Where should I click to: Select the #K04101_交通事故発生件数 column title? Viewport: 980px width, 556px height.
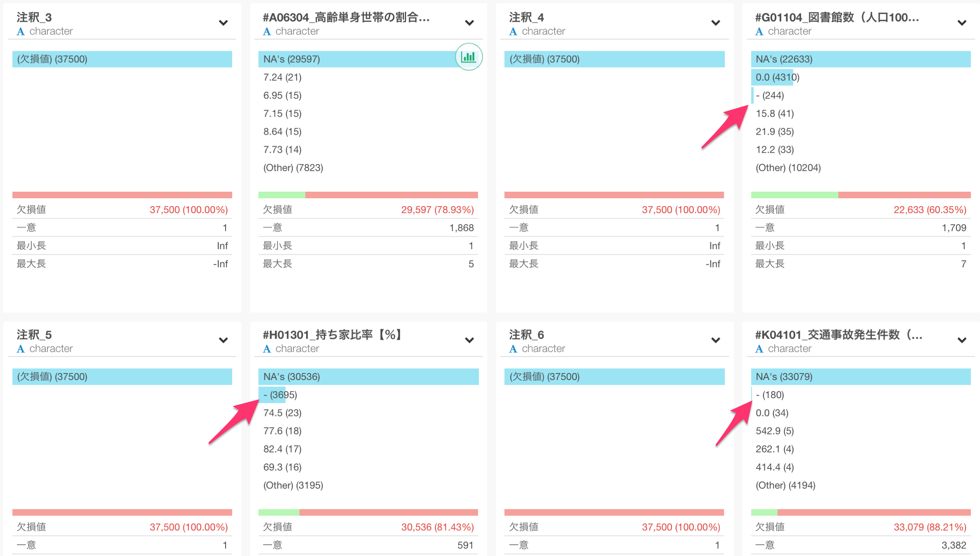pyautogui.click(x=839, y=335)
